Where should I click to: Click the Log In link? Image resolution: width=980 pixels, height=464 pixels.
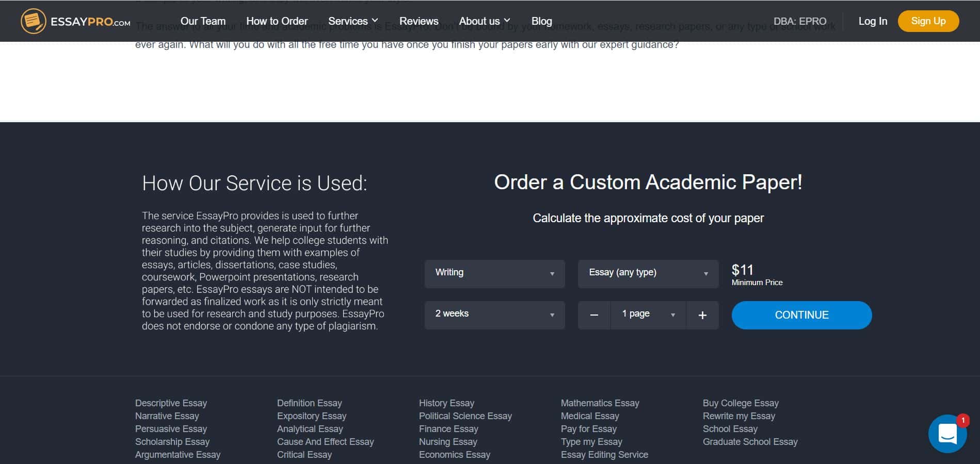pos(873,21)
